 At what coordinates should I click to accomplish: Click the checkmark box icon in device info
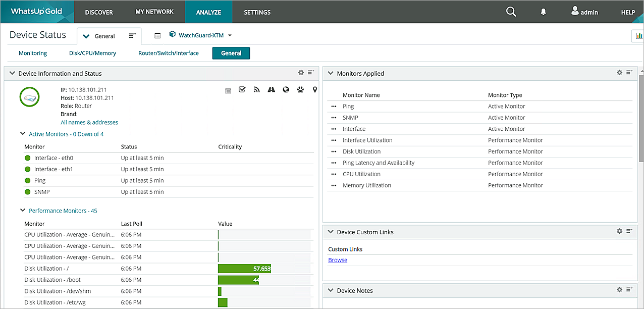242,90
